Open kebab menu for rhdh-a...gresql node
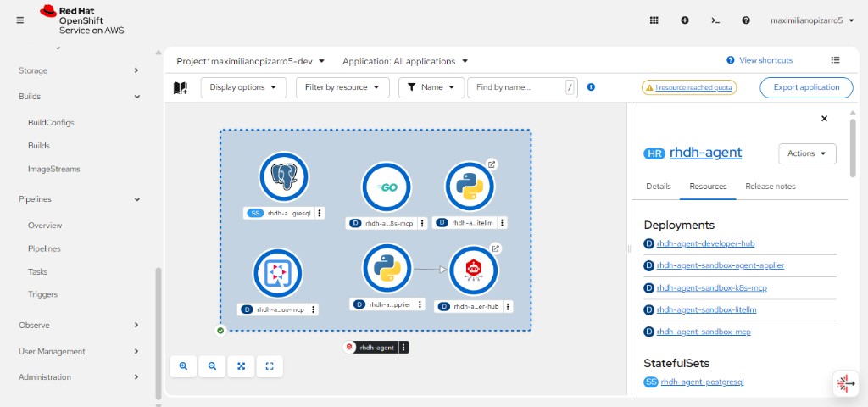Viewport: 868px width, 407px height. (x=320, y=213)
